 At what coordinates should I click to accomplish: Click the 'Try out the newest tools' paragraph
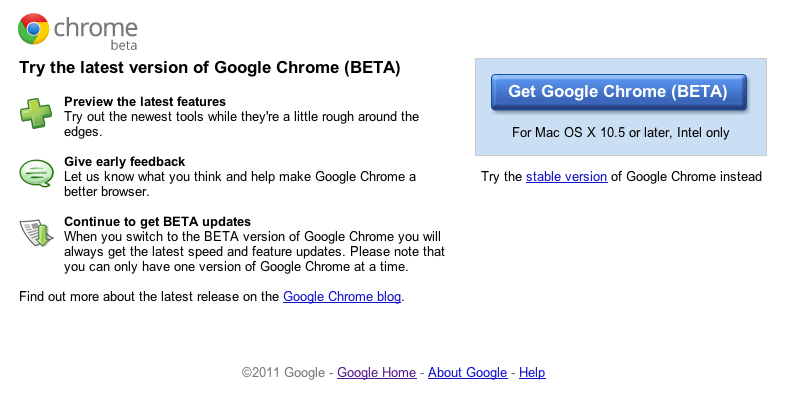[242, 124]
